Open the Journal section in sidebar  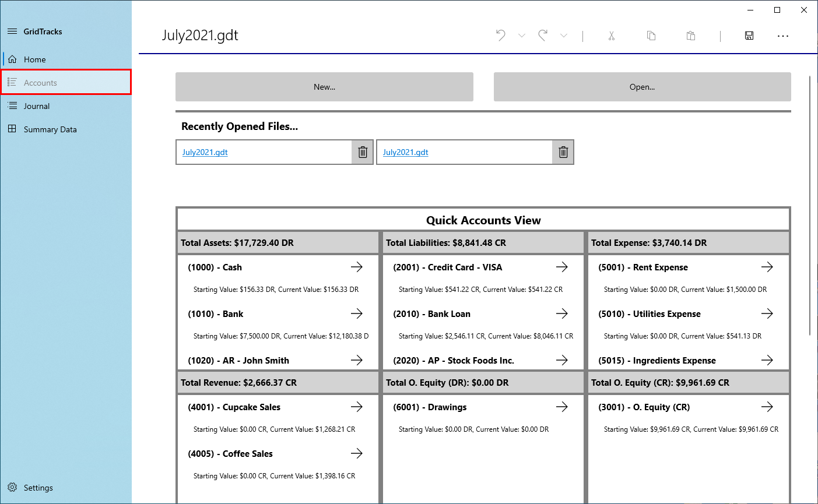[x=66, y=106]
